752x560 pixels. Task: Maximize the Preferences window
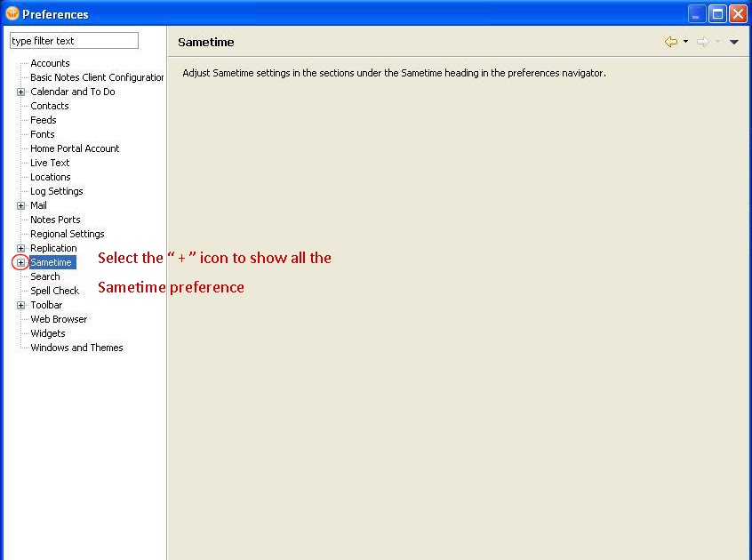[717, 14]
